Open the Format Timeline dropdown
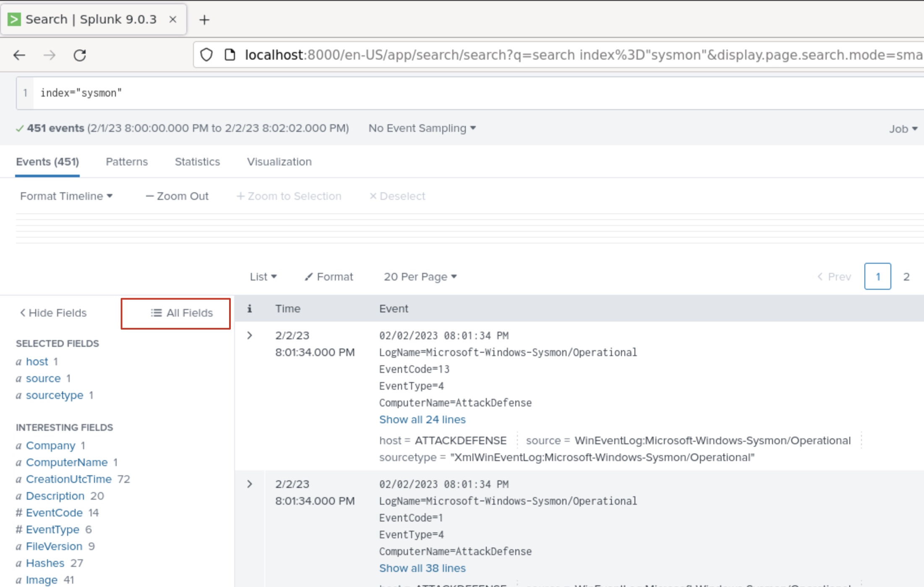Viewport: 924px width, 587px height. (x=66, y=196)
